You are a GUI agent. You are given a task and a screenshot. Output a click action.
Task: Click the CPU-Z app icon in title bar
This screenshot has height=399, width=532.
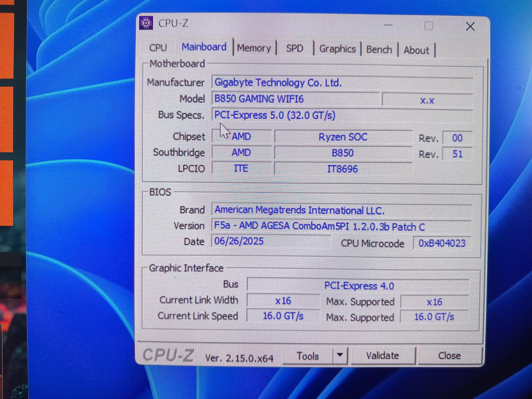(146, 23)
